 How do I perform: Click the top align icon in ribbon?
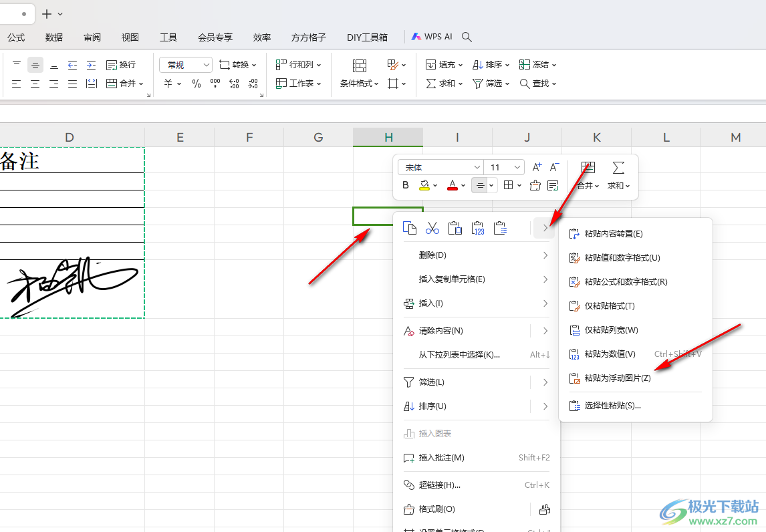pyautogui.click(x=17, y=64)
